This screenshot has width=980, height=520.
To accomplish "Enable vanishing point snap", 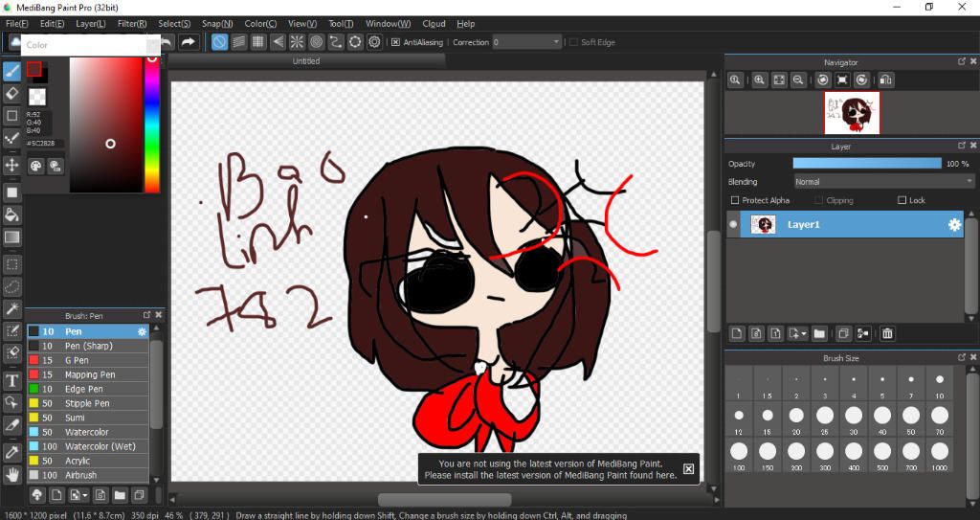I will click(278, 42).
